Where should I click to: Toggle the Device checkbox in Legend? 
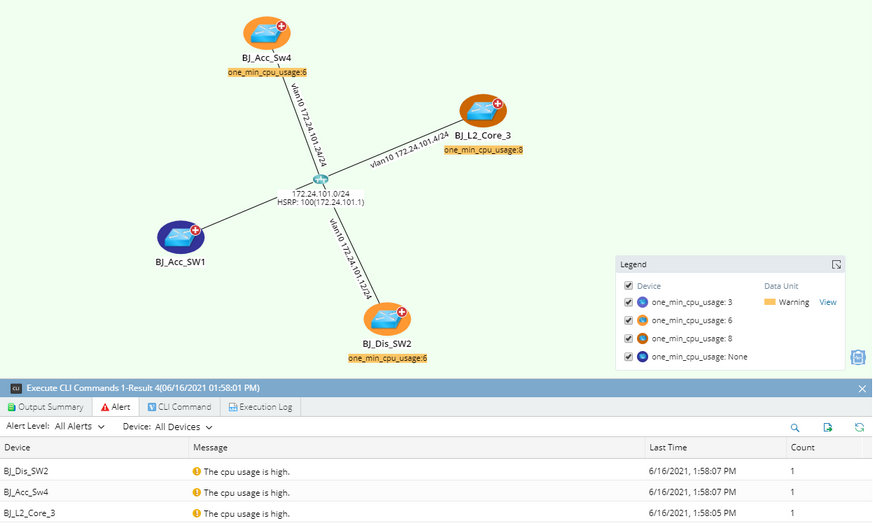click(629, 286)
